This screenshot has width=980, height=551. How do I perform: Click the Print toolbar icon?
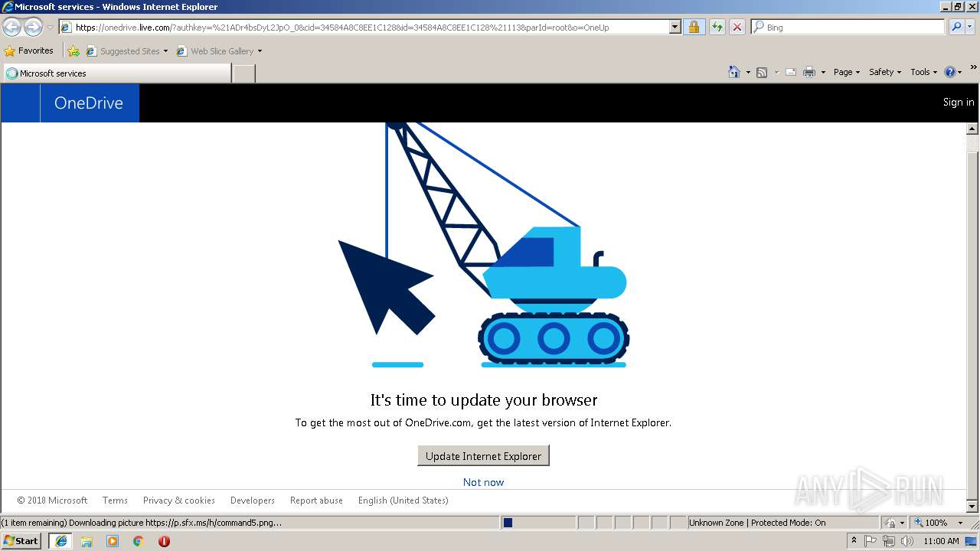tap(809, 72)
